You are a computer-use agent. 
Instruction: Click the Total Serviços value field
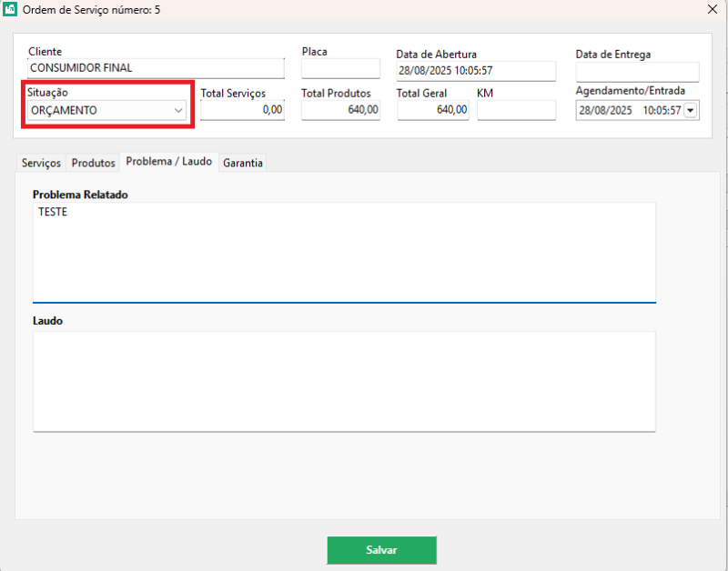point(242,110)
